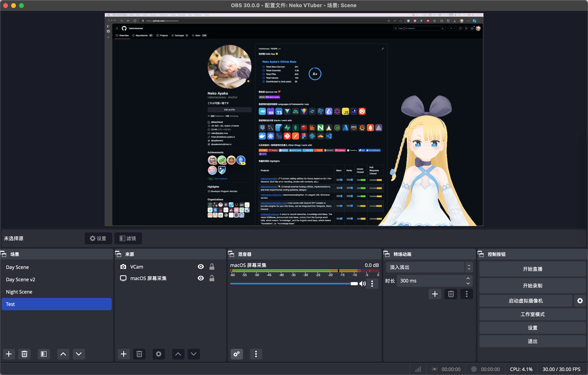588x375 pixels.
Task: Toggle visibility of macOS 屏幕采集 source
Action: click(x=201, y=278)
